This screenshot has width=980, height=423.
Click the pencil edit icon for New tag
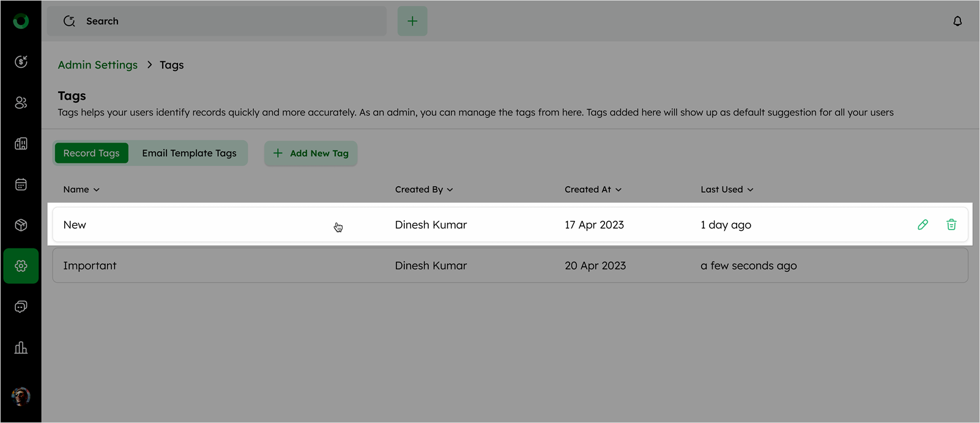(x=922, y=225)
